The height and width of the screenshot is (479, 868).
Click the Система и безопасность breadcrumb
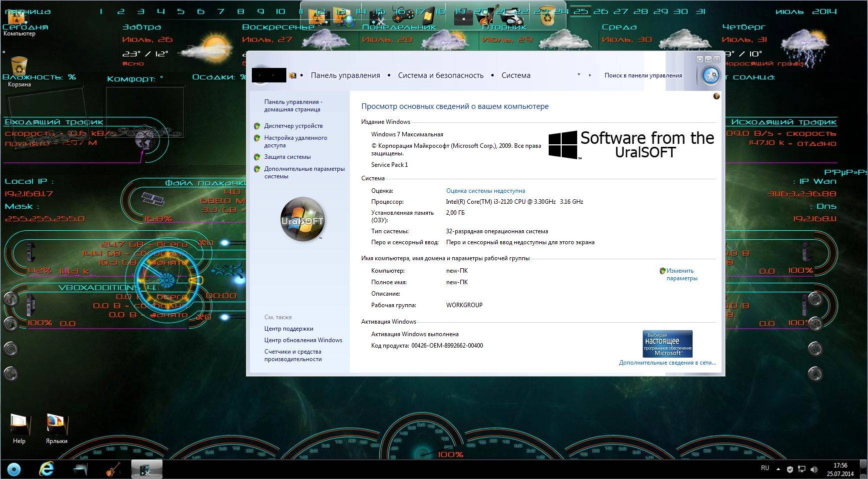click(441, 75)
